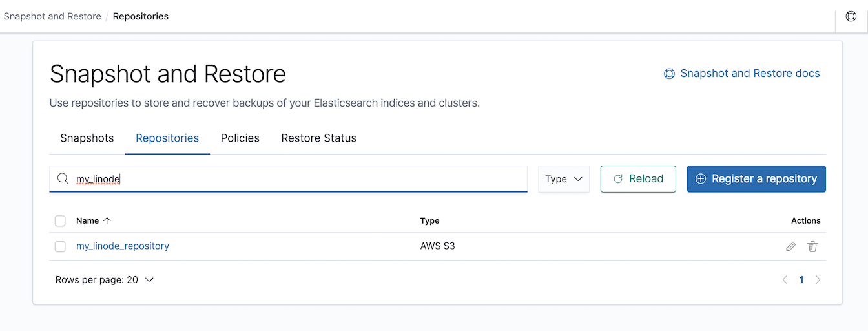Image resolution: width=868 pixels, height=331 pixels.
Task: Open the Restore Status tab
Action: click(319, 138)
